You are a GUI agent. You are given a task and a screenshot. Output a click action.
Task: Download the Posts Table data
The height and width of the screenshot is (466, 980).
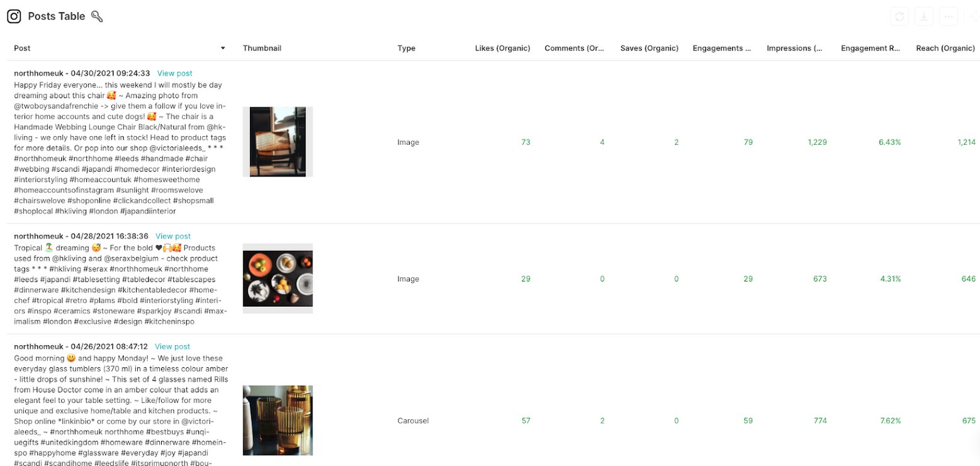(923, 17)
